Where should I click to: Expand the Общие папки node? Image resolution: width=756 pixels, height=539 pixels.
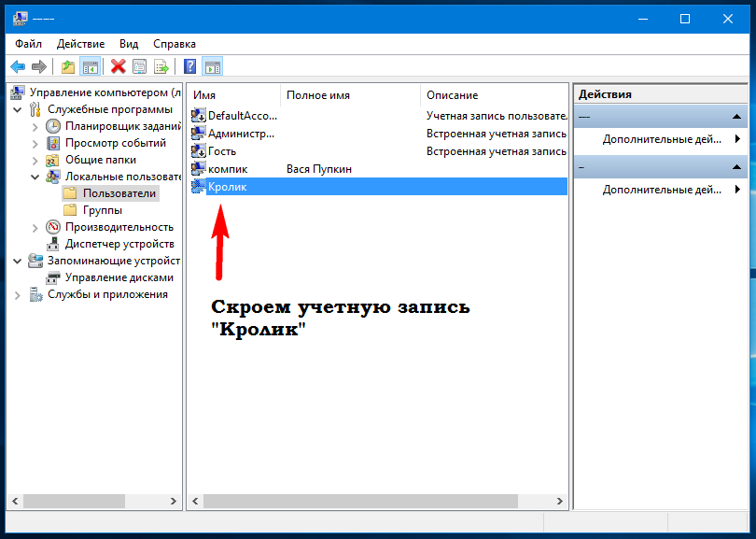tap(35, 161)
